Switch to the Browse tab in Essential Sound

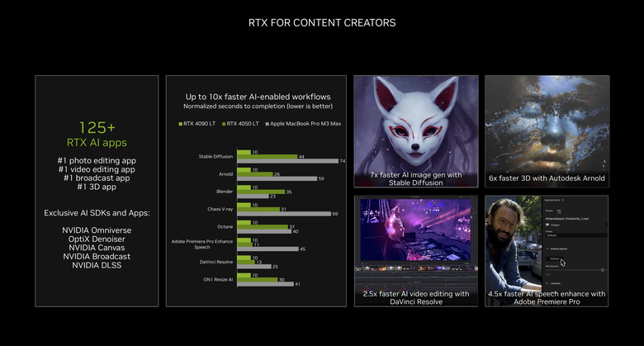point(549,211)
